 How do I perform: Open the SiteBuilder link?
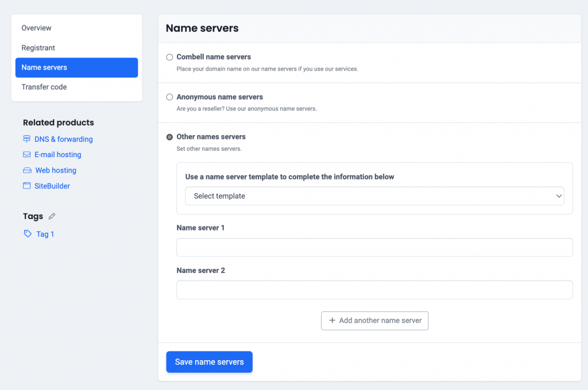coord(52,186)
